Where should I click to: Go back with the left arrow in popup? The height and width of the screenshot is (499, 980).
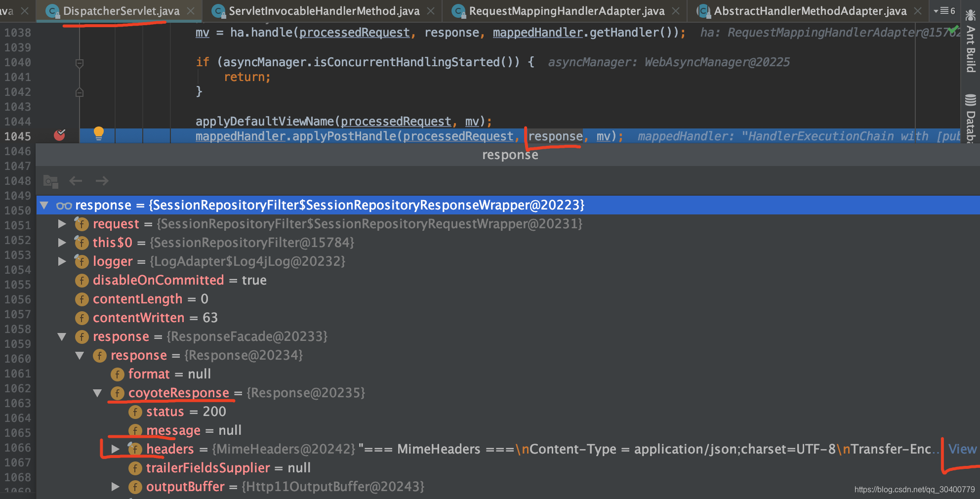click(x=76, y=181)
